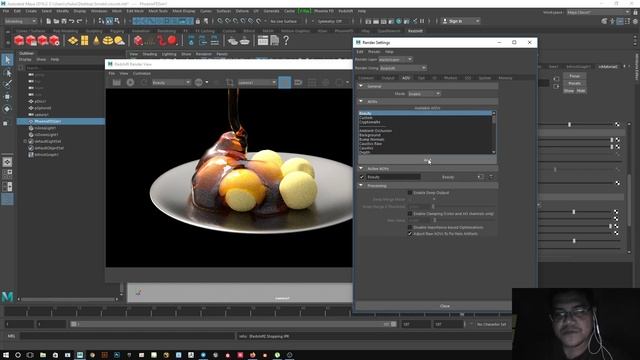Image resolution: width=640 pixels, height=360 pixels.
Task: Click the red sphere shelf icon
Action: 172,40
